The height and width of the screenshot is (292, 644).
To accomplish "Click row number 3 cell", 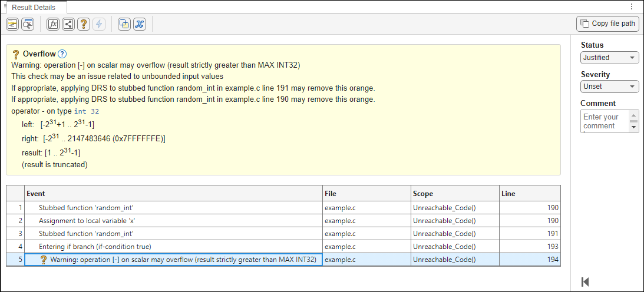I will click(15, 234).
